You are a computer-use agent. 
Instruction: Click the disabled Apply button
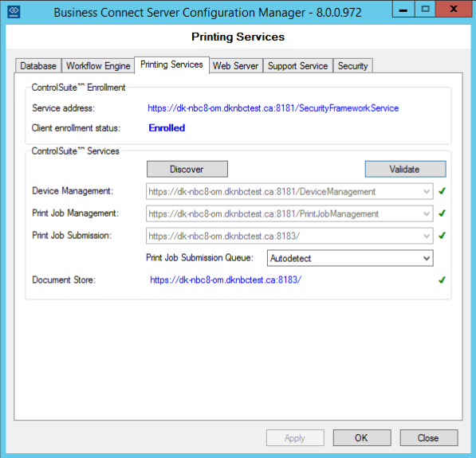coord(295,437)
